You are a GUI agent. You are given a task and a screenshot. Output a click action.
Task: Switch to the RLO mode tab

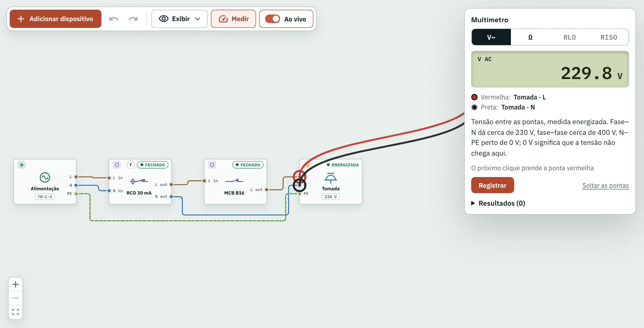[570, 37]
